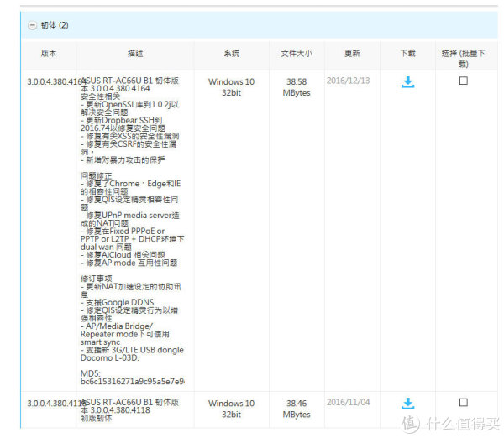Click the 选择 (批量下载) column header
The image size is (504, 438).
click(463, 59)
